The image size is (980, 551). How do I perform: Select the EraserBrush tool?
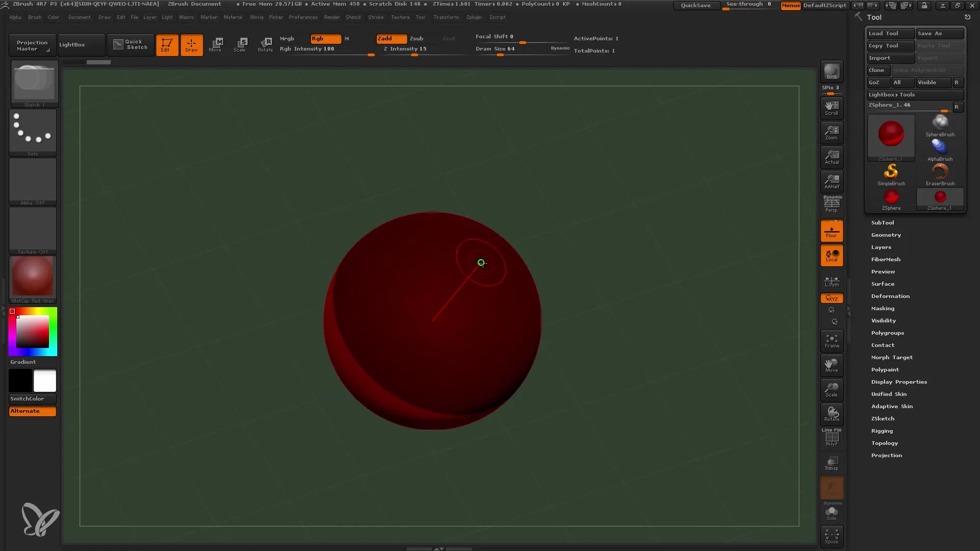[940, 173]
